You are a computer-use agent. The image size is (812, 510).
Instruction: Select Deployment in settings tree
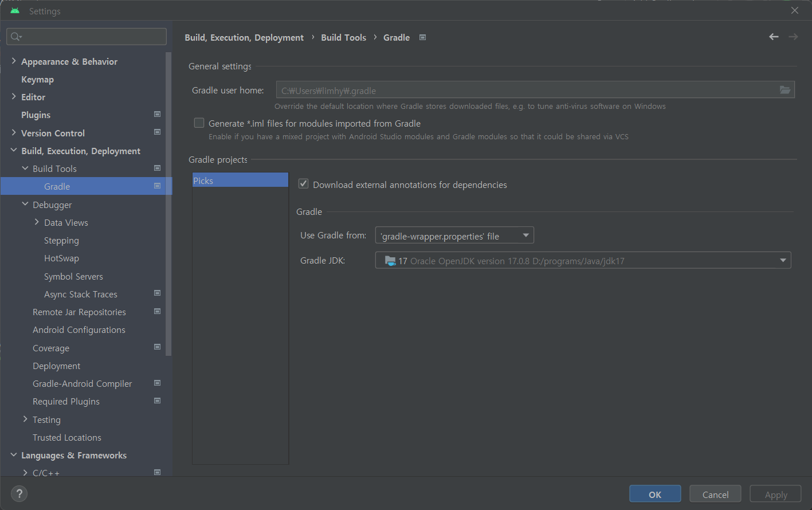tap(56, 366)
